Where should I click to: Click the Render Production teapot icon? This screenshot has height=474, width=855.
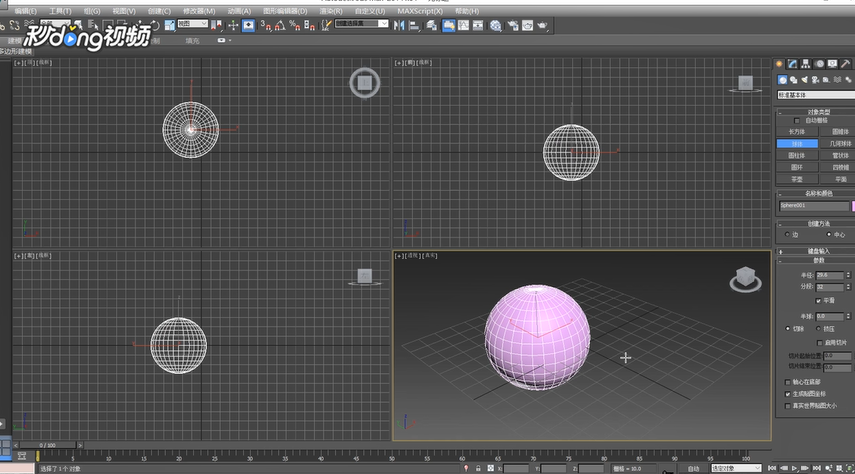[x=543, y=25]
